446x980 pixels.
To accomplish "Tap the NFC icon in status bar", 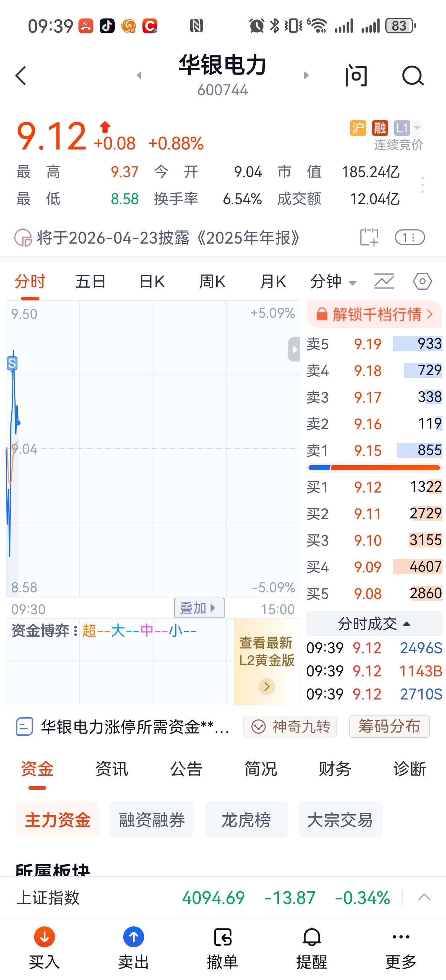I will click(x=196, y=26).
